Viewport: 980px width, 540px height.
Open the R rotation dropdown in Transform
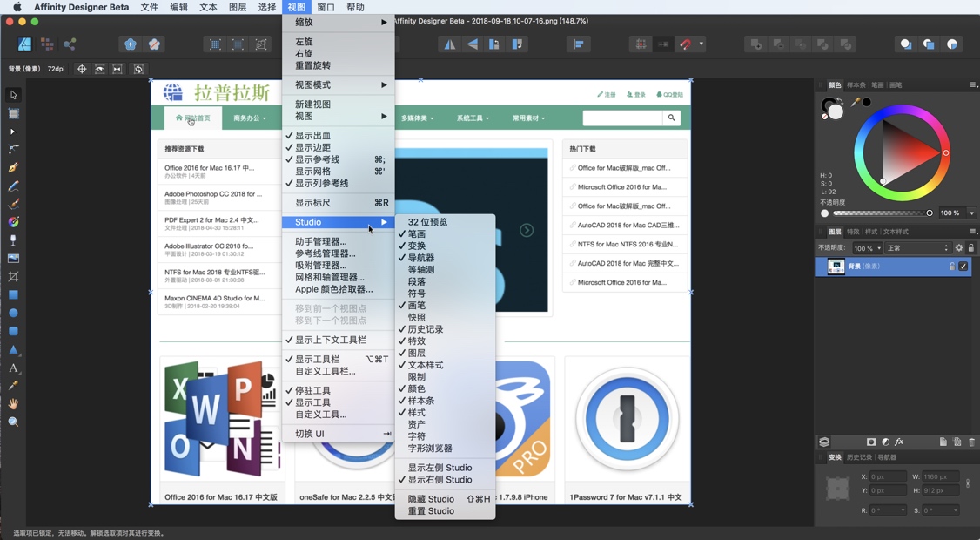pos(903,510)
